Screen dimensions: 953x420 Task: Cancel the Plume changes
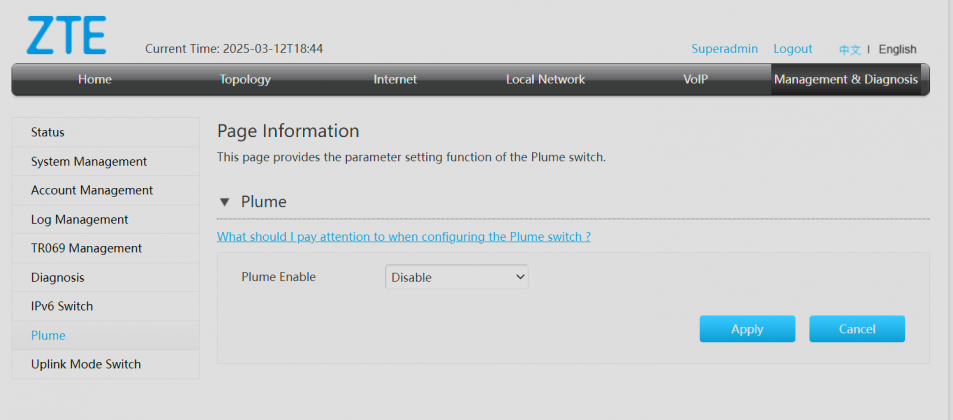click(857, 329)
